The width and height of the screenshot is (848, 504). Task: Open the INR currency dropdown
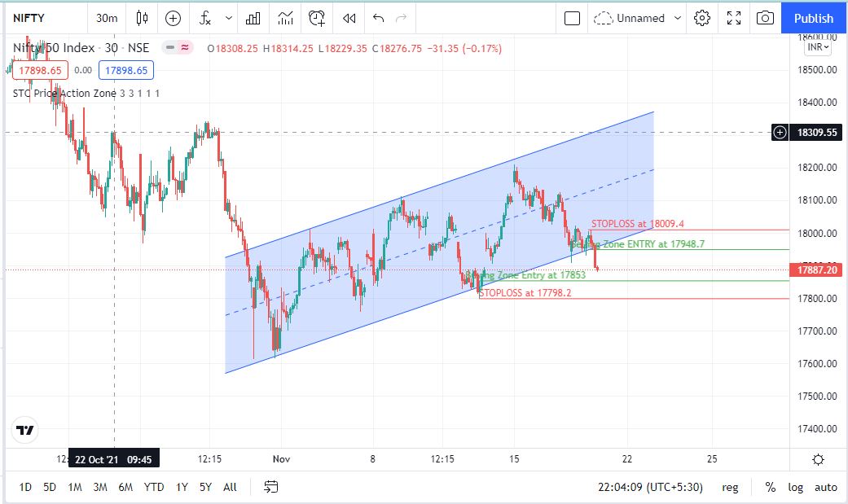point(817,47)
